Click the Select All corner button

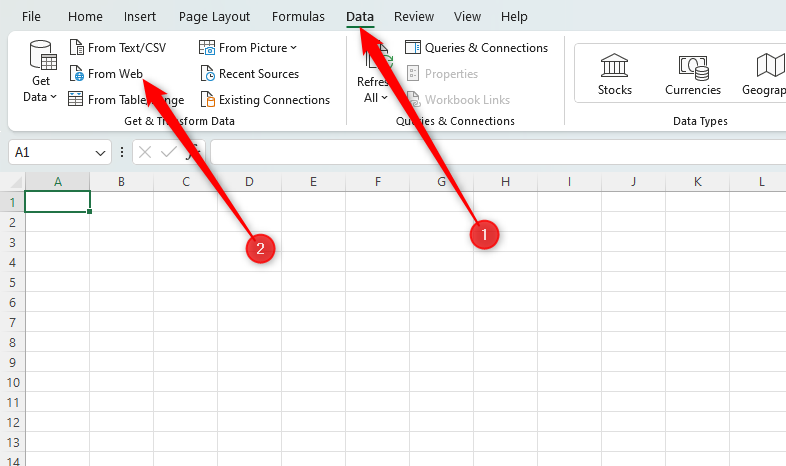click(x=12, y=182)
